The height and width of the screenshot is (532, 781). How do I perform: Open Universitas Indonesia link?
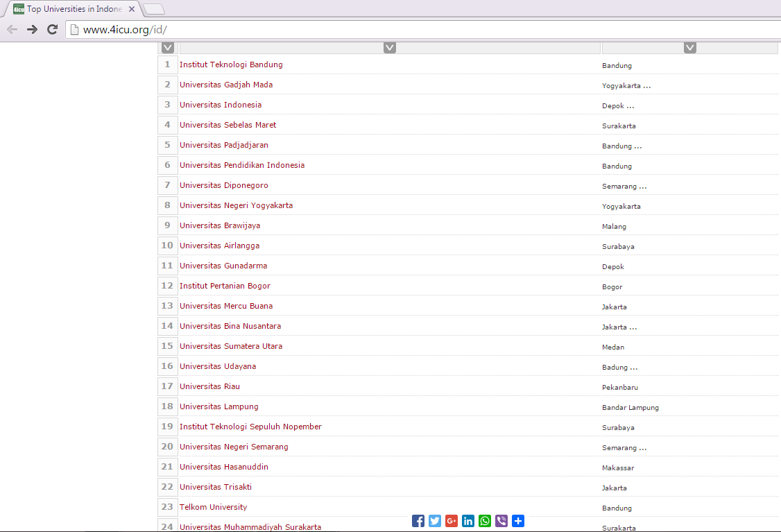pos(221,105)
